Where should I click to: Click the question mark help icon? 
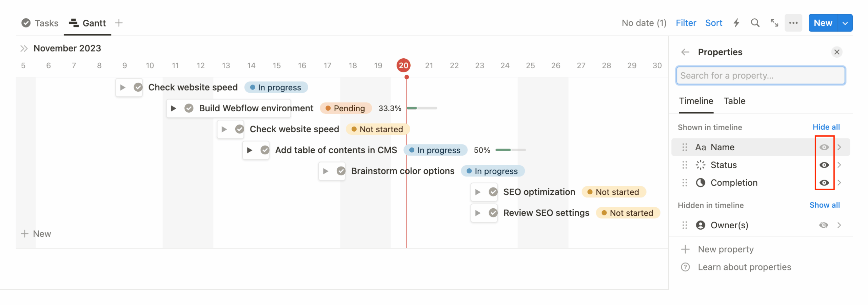coord(685,267)
